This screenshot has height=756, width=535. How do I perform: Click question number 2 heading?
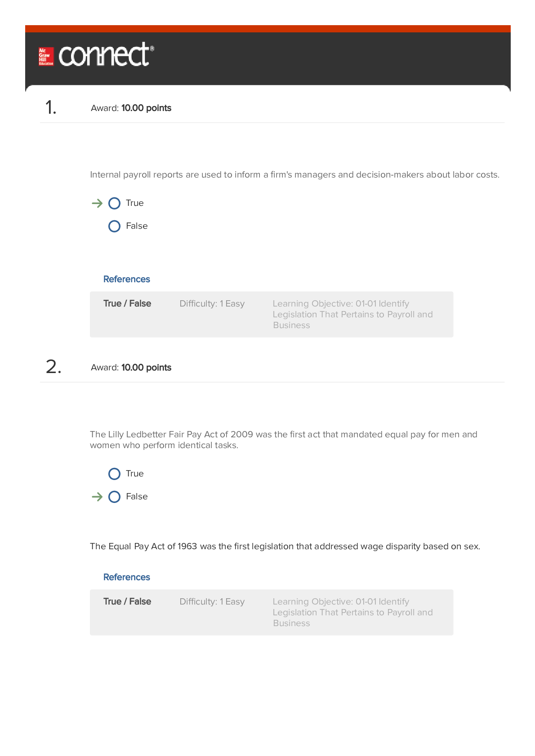coord(53,367)
